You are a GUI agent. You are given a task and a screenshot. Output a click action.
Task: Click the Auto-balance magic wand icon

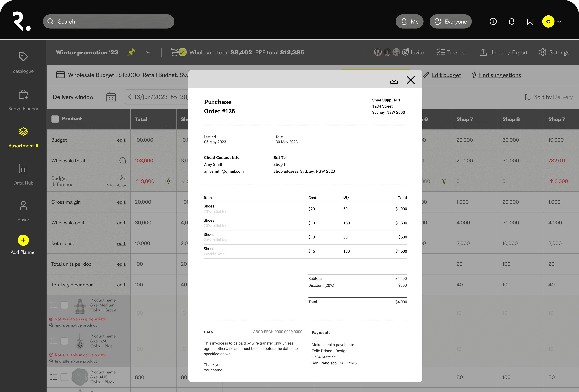(123, 178)
